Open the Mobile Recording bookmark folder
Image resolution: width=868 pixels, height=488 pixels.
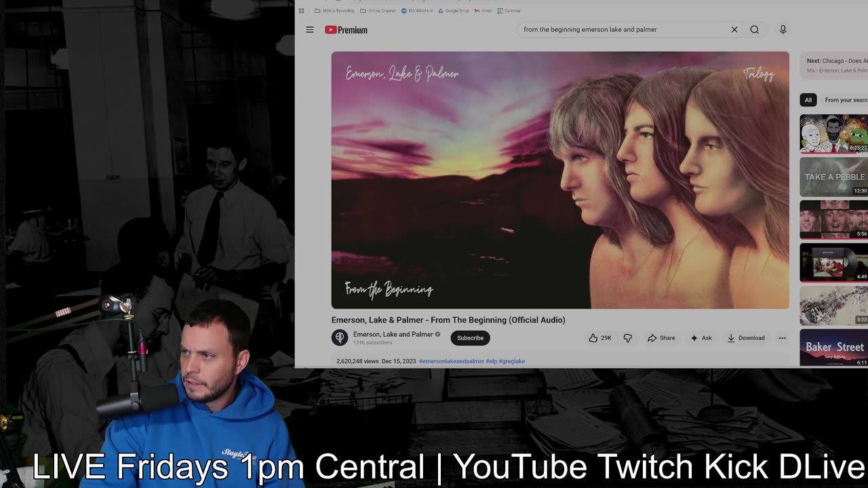(334, 11)
